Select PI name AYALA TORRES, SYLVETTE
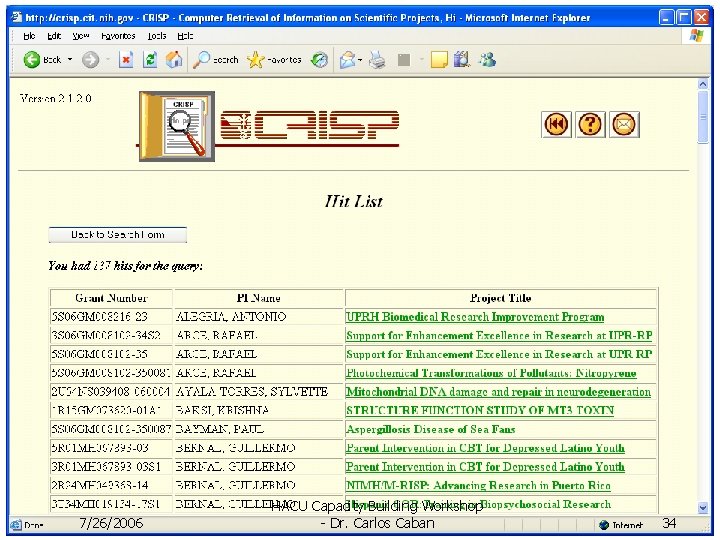The width and height of the screenshot is (720, 540). pos(252,392)
